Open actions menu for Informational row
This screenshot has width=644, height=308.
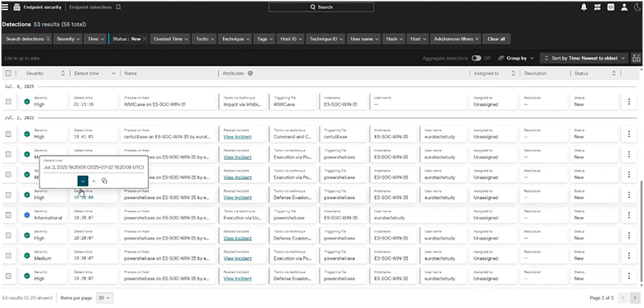(x=629, y=215)
